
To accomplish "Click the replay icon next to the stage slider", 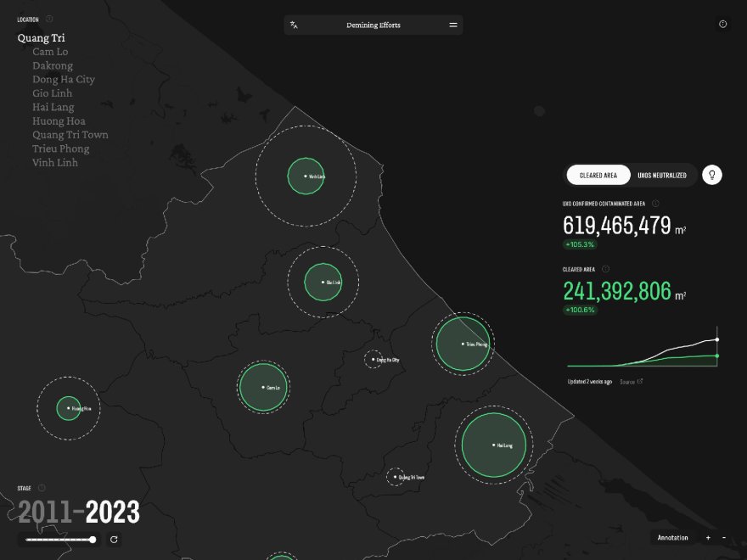I will coord(115,540).
